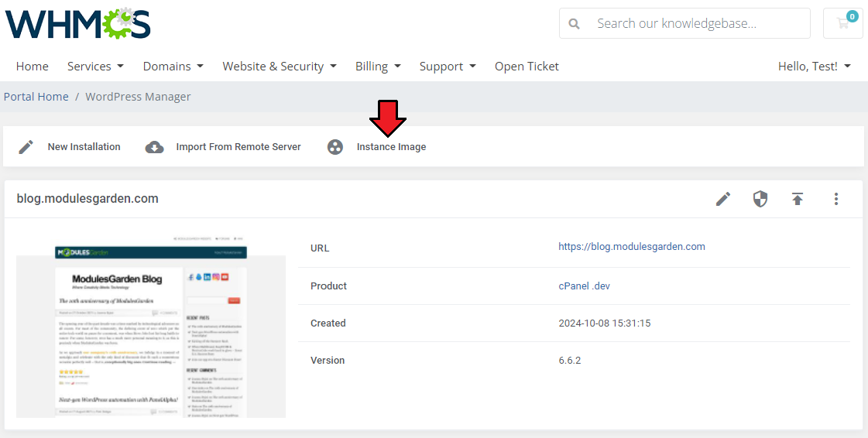Click the WordPress Manager breadcrumb
Viewport: 868px width, 438px height.
pos(138,96)
